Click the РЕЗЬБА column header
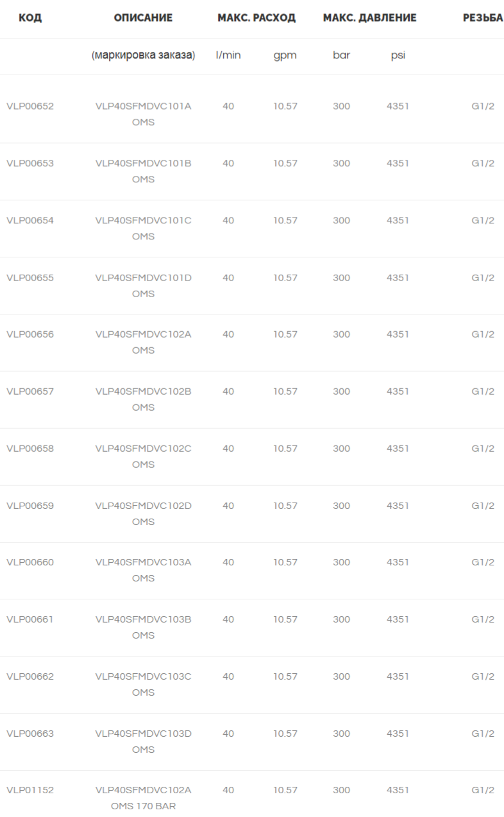This screenshot has height=817, width=504. (x=483, y=18)
